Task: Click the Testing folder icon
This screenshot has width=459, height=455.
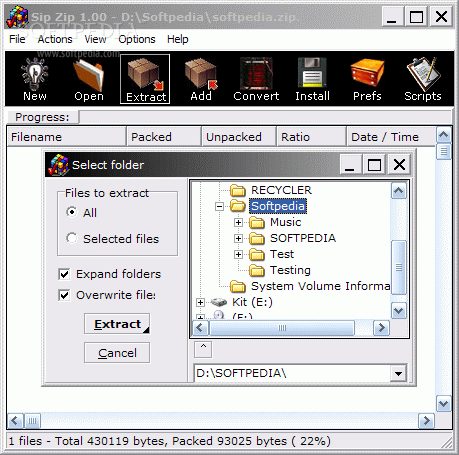Action: tap(257, 270)
